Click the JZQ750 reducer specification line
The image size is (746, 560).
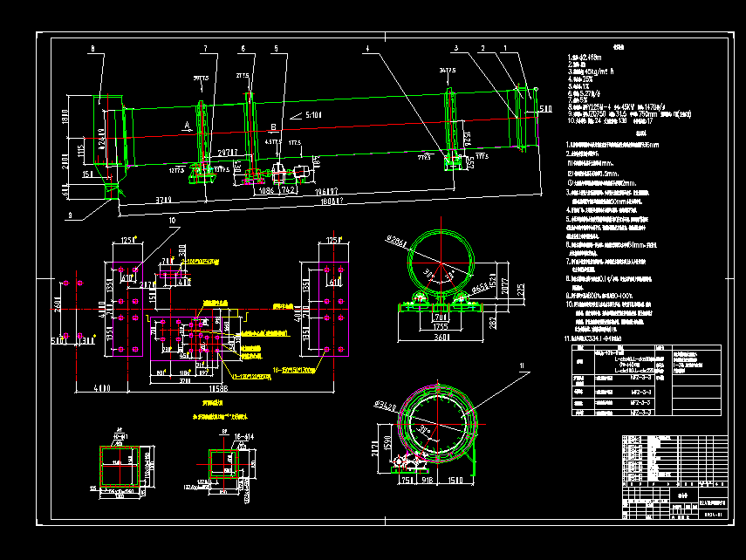click(x=629, y=114)
